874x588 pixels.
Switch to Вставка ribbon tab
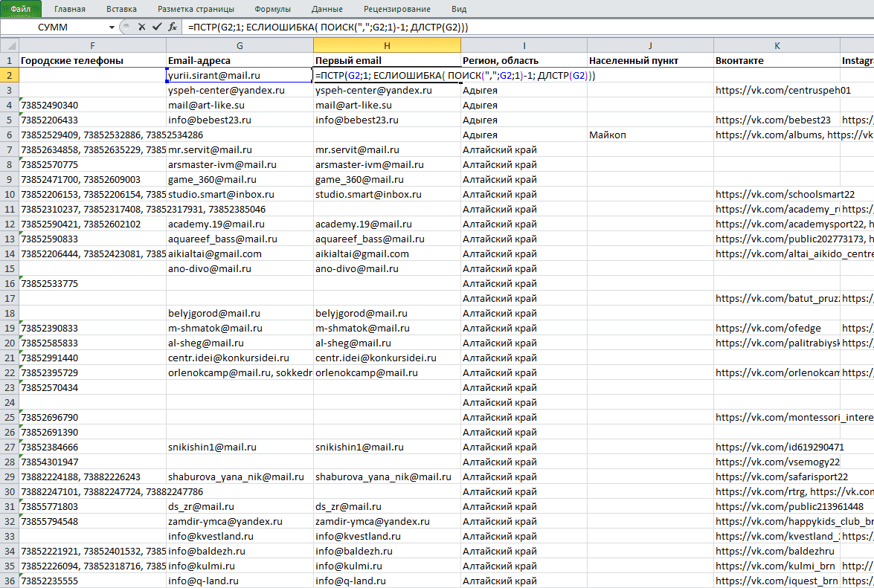[121, 9]
